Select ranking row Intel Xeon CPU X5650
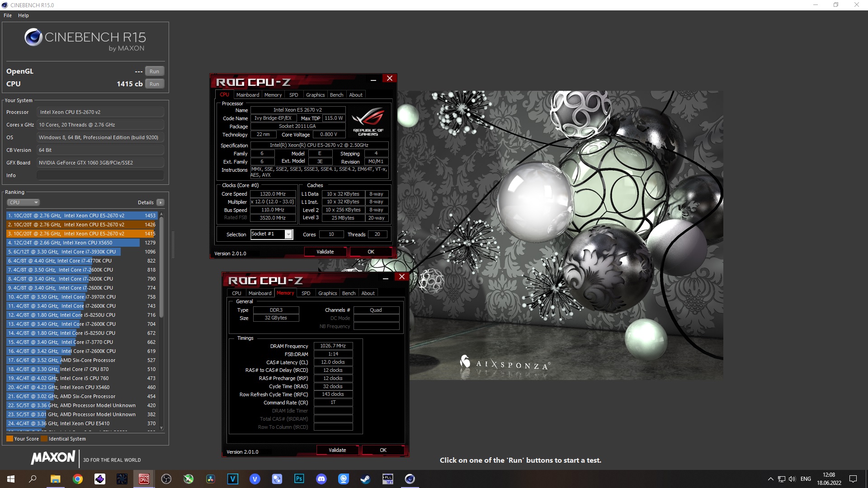868x488 pixels. (x=81, y=243)
